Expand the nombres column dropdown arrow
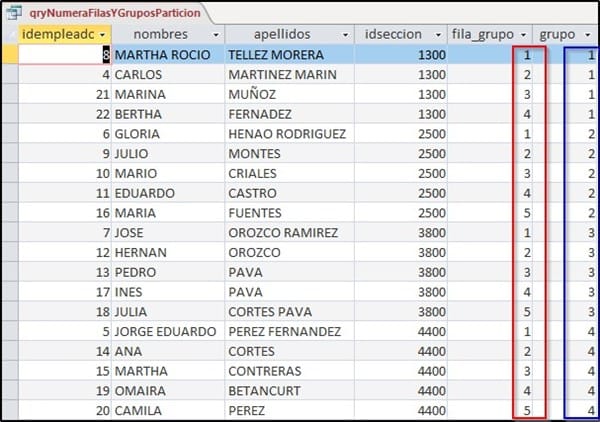600x422 pixels. click(214, 34)
